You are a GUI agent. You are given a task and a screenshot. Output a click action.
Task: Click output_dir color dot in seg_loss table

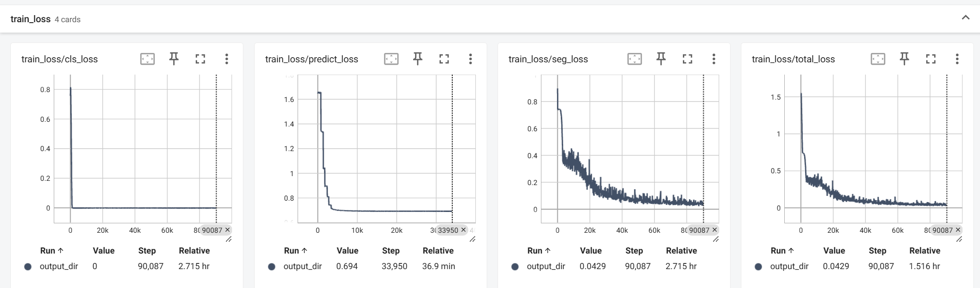(515, 267)
